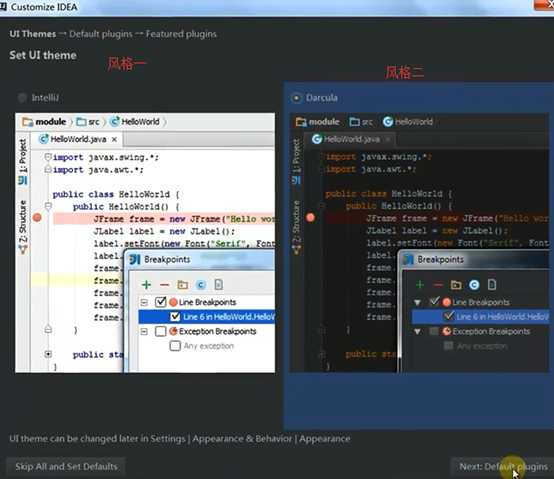This screenshot has height=479, width=554.
Task: Collapse import fold marker in light preview
Action: (48, 157)
